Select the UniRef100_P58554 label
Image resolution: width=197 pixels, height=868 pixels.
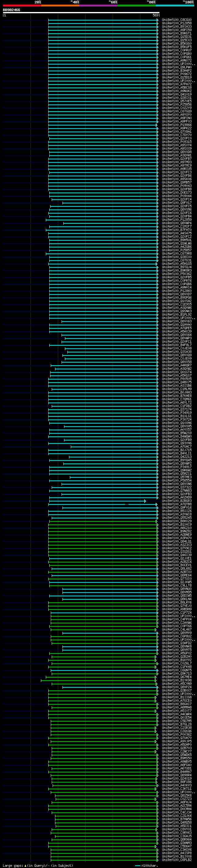pos(176,481)
